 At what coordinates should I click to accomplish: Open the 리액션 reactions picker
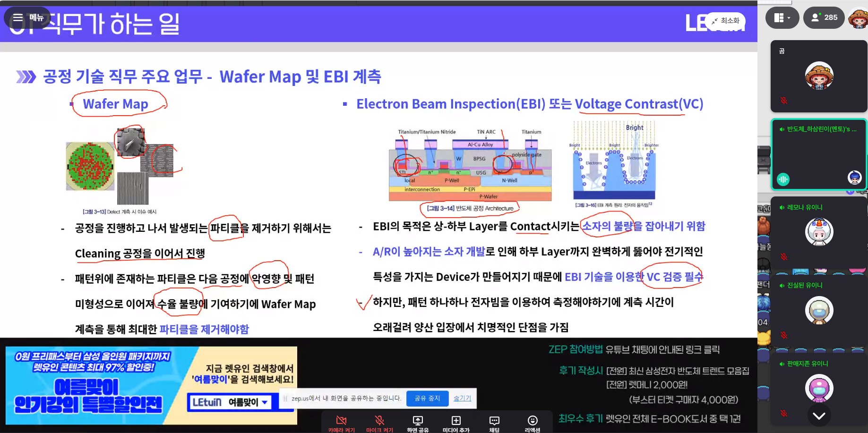532,423
